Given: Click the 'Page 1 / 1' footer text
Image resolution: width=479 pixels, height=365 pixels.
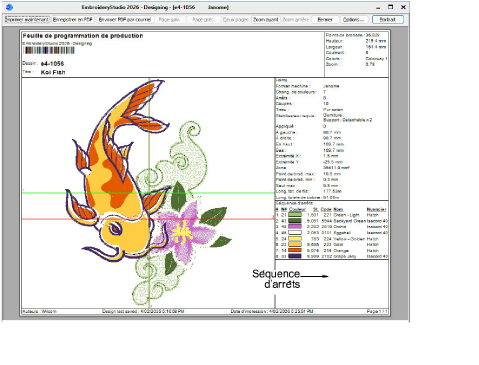Looking at the screenshot, I should point(377,311).
